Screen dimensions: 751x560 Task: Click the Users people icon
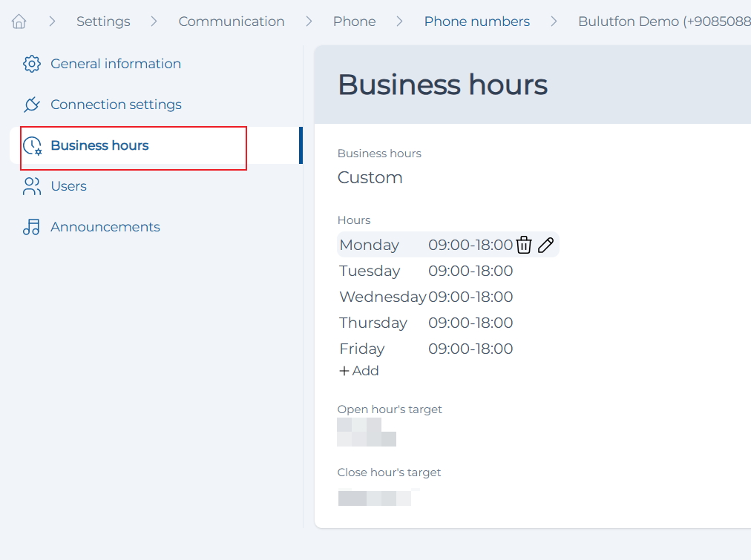(x=31, y=186)
